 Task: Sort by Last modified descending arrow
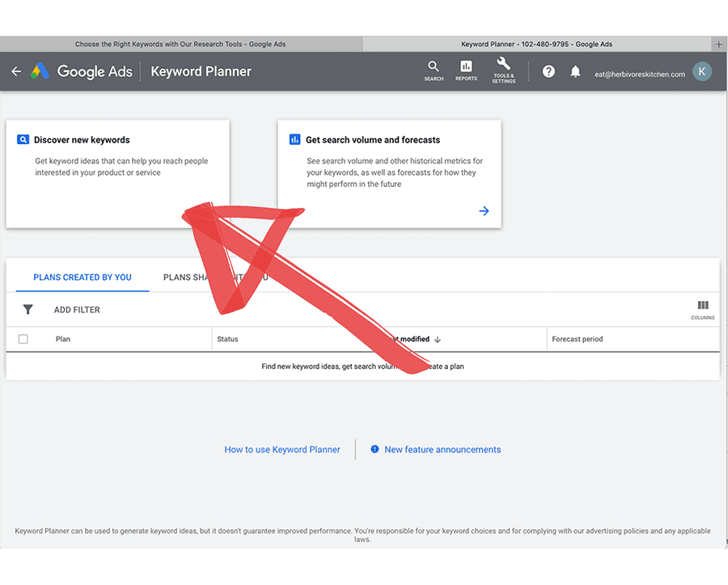[x=438, y=339]
